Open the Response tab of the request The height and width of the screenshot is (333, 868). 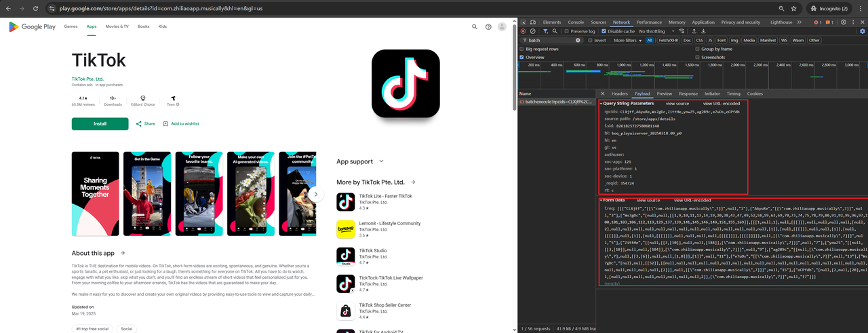[x=688, y=94]
